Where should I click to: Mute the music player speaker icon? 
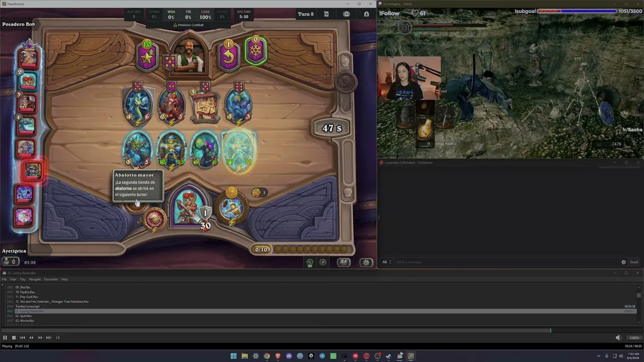tap(618, 338)
